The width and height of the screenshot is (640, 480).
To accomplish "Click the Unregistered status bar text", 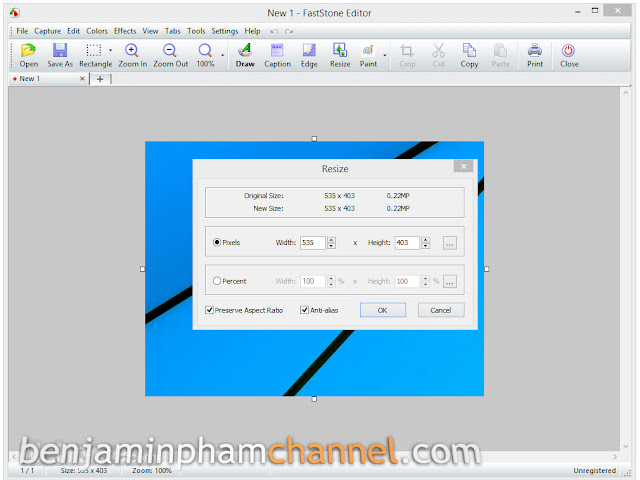I will (594, 471).
